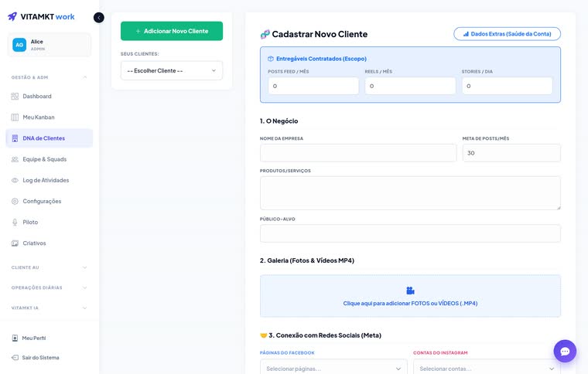Click the AG user avatar

coord(19,45)
